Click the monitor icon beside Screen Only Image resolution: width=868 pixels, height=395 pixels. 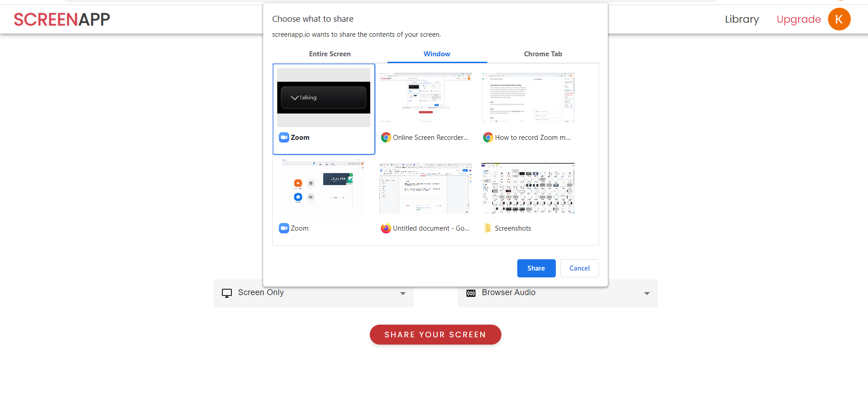227,293
